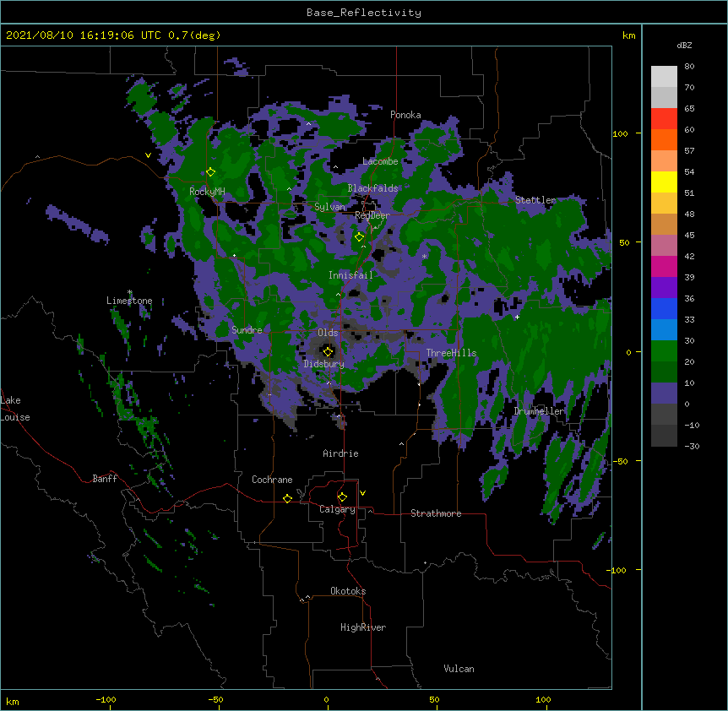Click the km label at bottom left
This screenshot has height=711, width=728.
click(12, 702)
